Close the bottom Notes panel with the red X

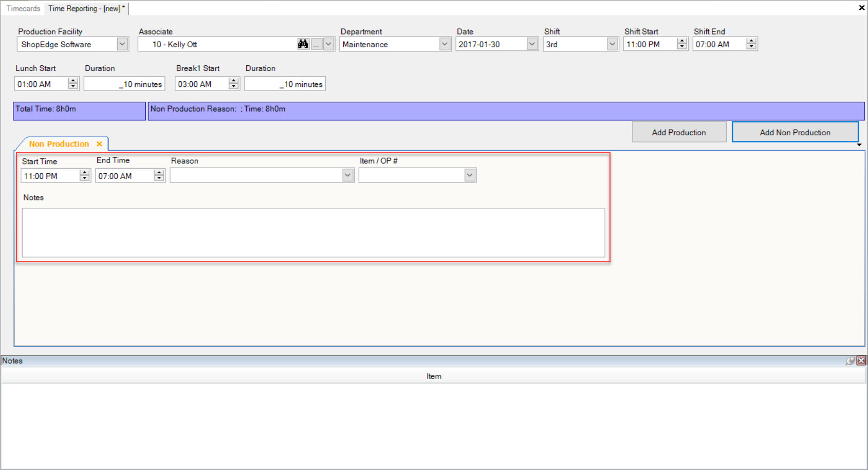click(x=861, y=361)
